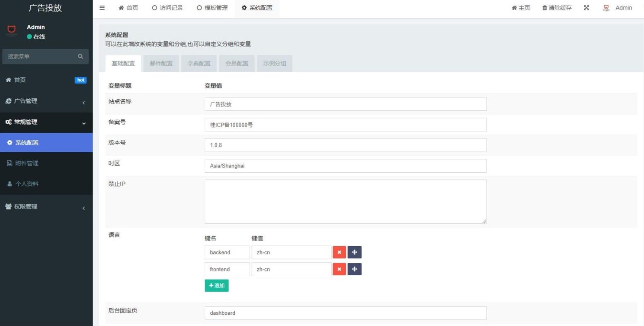The image size is (644, 326).
Task: Click into the 禁止IP textarea
Action: pos(345,201)
